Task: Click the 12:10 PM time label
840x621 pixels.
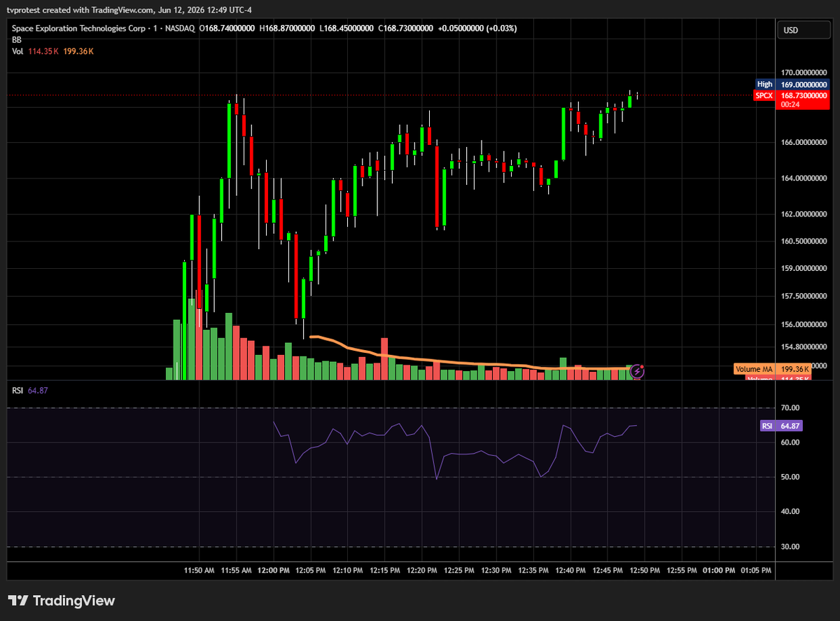Action: click(x=347, y=571)
